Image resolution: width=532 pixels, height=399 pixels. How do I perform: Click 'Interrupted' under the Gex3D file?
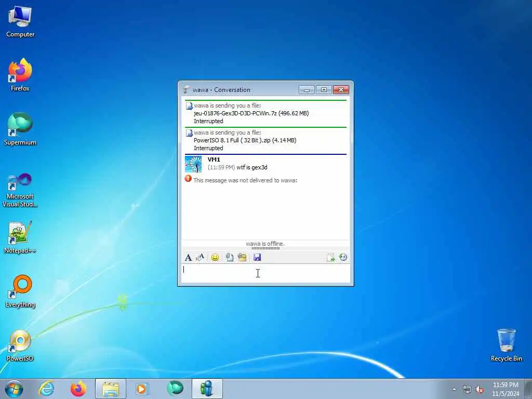208,121
